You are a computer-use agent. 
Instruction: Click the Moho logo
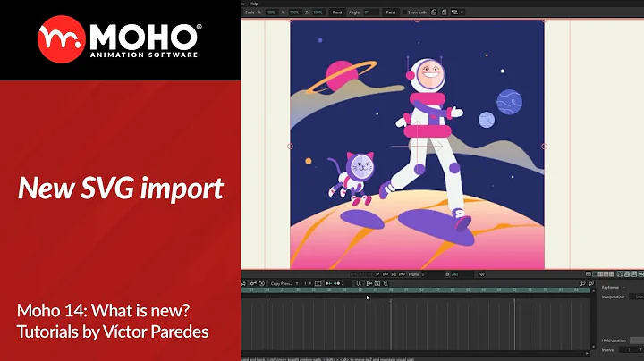pyautogui.click(x=119, y=39)
